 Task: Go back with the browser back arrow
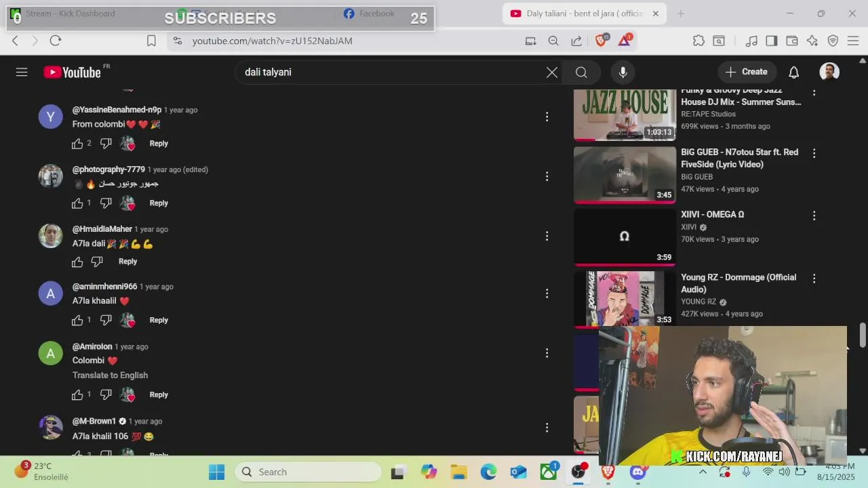[15, 41]
